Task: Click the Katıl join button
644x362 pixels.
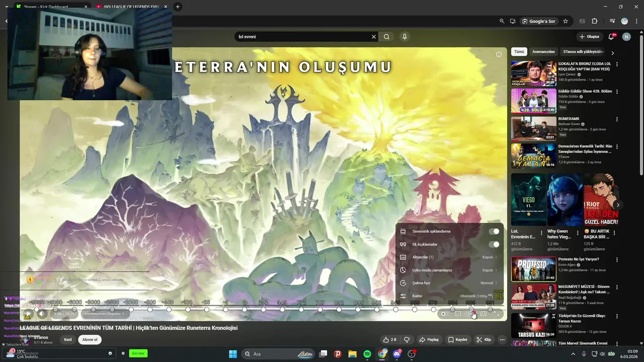Action: coord(68,340)
